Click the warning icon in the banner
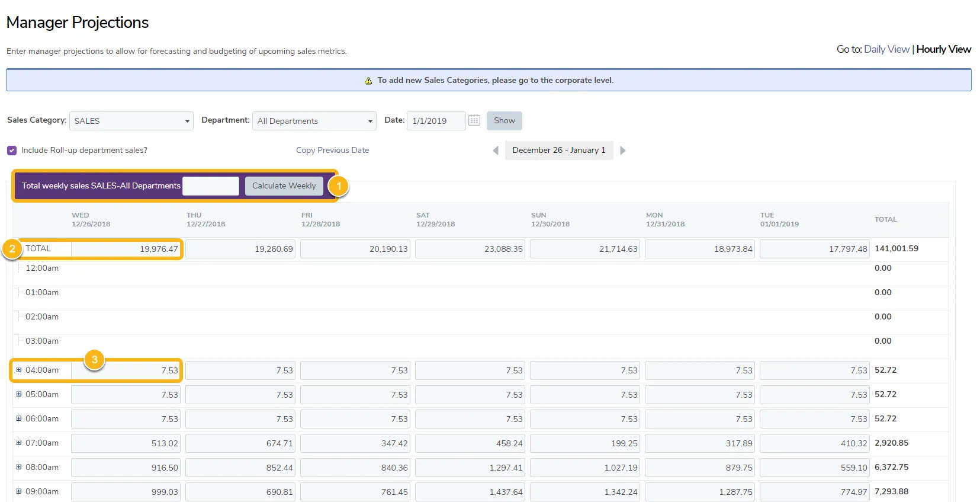The height and width of the screenshot is (502, 980). pyautogui.click(x=368, y=81)
